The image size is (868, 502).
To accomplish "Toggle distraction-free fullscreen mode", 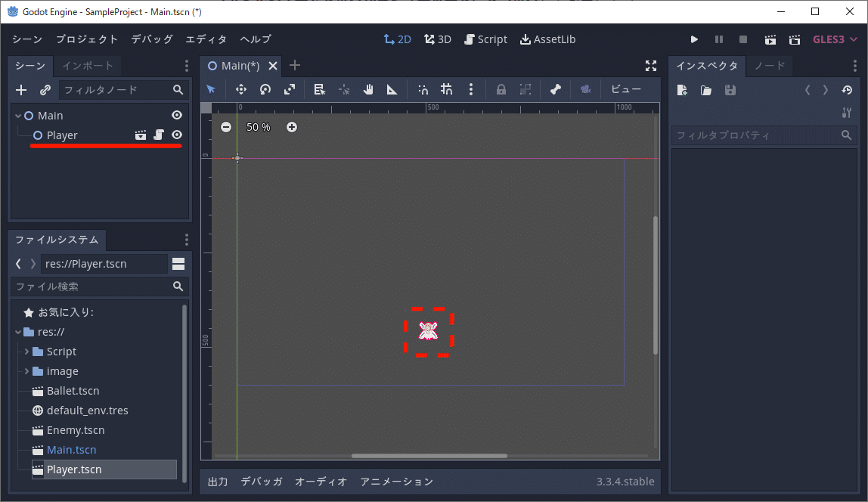I will pyautogui.click(x=651, y=66).
